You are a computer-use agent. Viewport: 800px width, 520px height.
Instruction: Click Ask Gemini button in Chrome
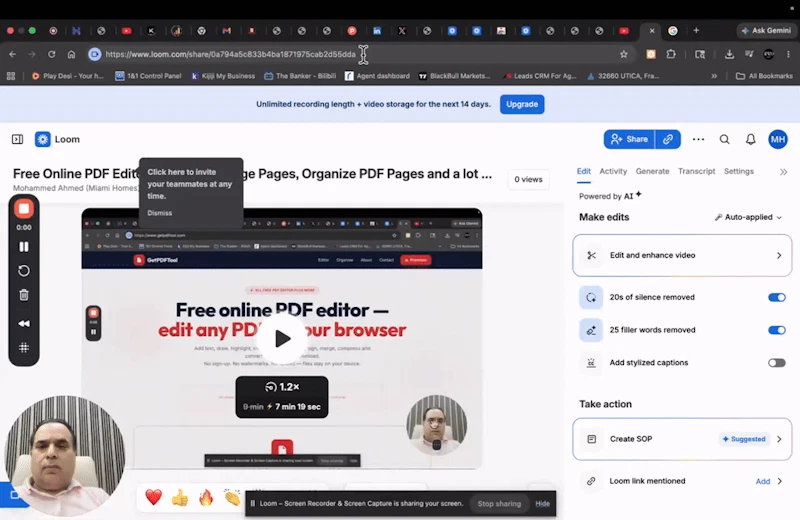pos(766,31)
